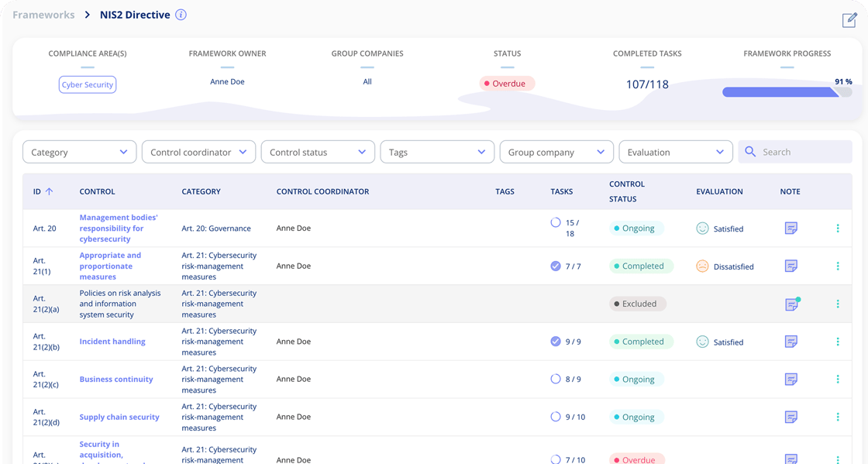868x464 pixels.
Task: Open the options menu for Business continuity
Action: [838, 380]
